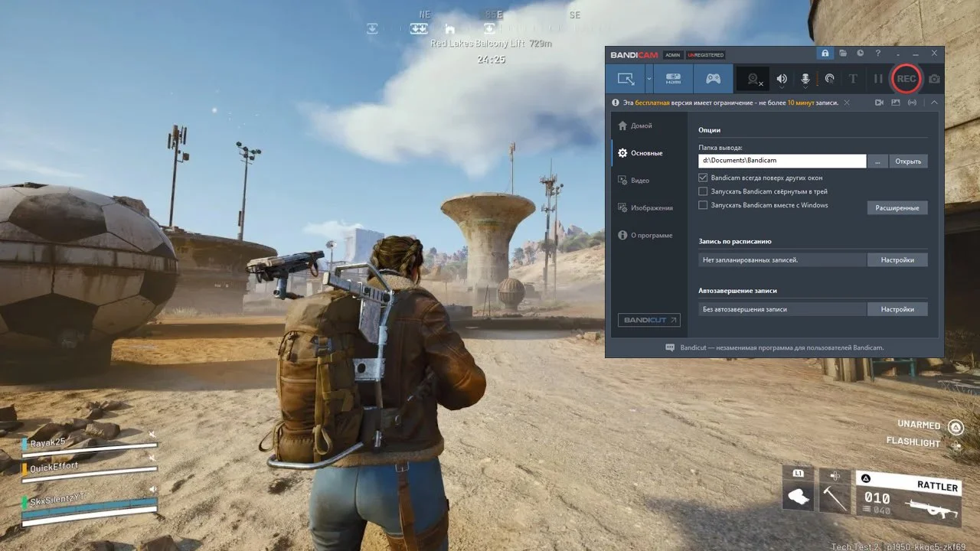Click the 24:25 match timer
This screenshot has height=551, width=980.
tap(491, 59)
